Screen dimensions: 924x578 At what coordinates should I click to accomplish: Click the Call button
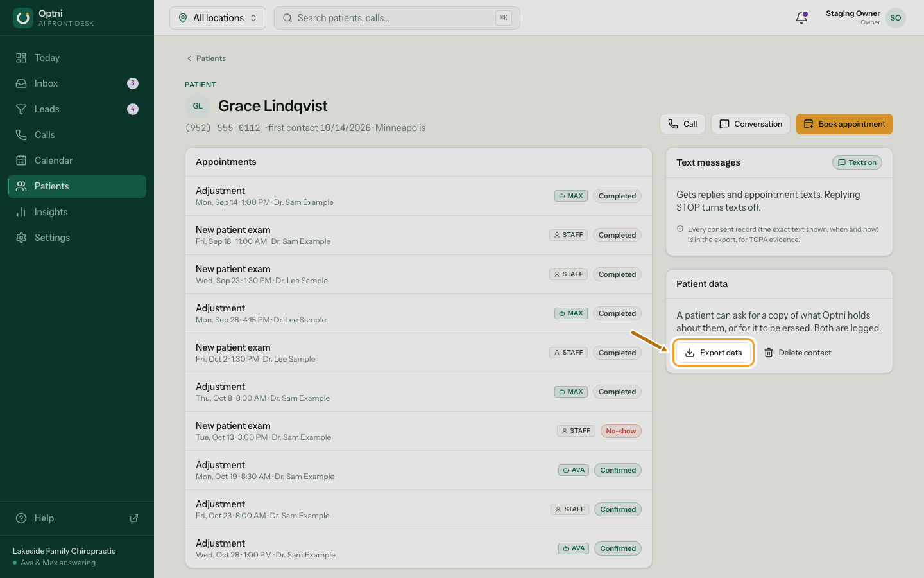coord(683,124)
